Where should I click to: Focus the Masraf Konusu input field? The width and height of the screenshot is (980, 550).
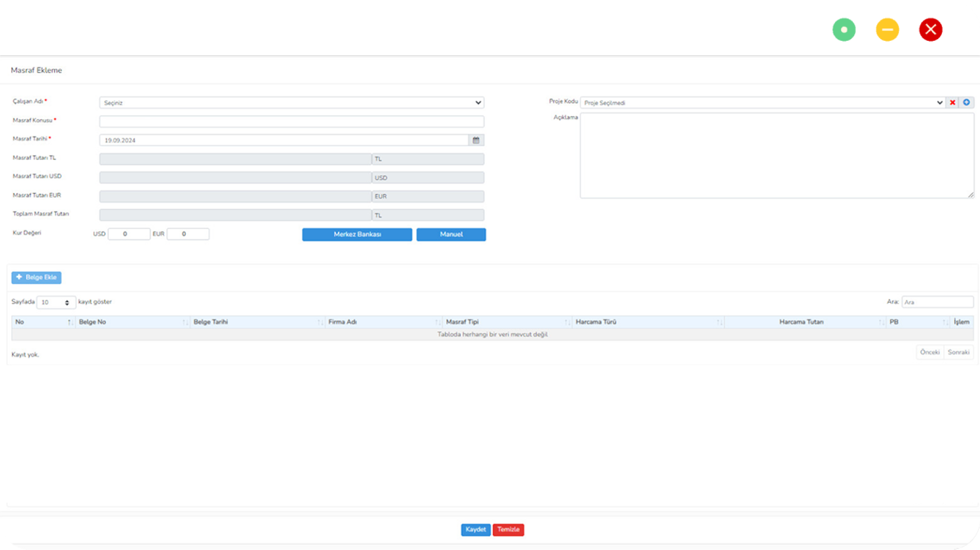click(291, 121)
